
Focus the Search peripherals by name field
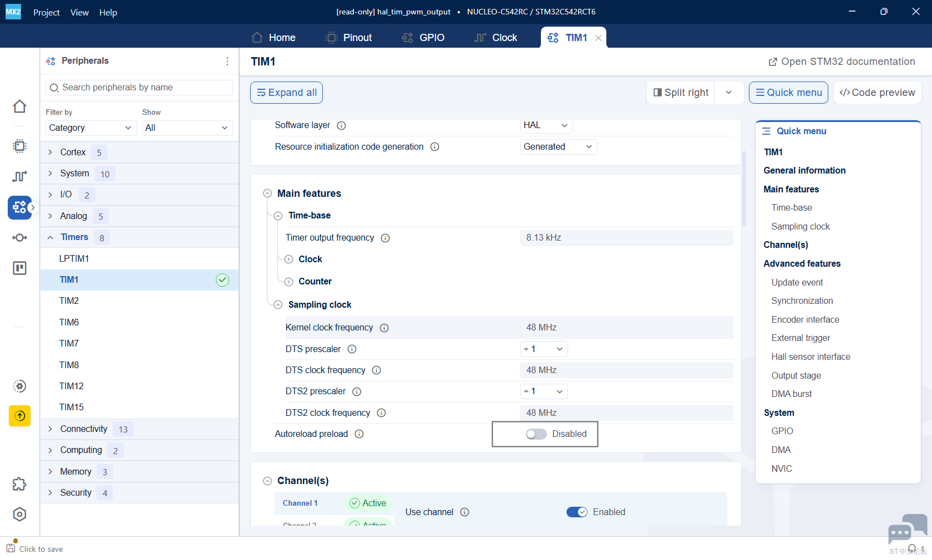(x=139, y=88)
